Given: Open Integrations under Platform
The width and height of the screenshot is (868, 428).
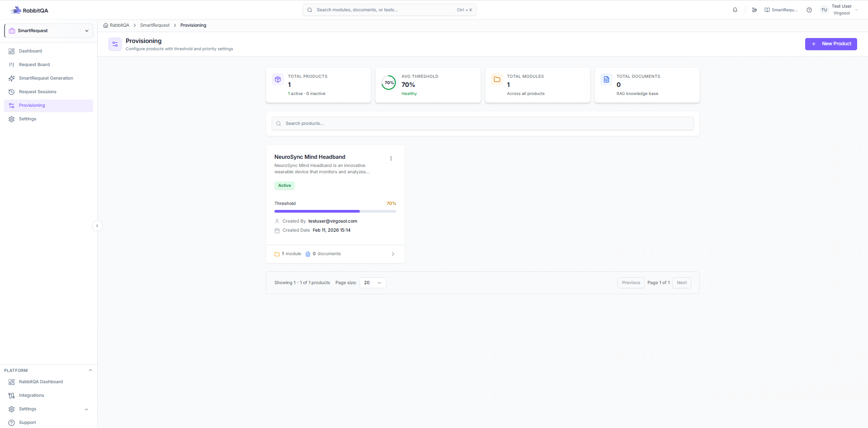Looking at the screenshot, I should [49, 395].
